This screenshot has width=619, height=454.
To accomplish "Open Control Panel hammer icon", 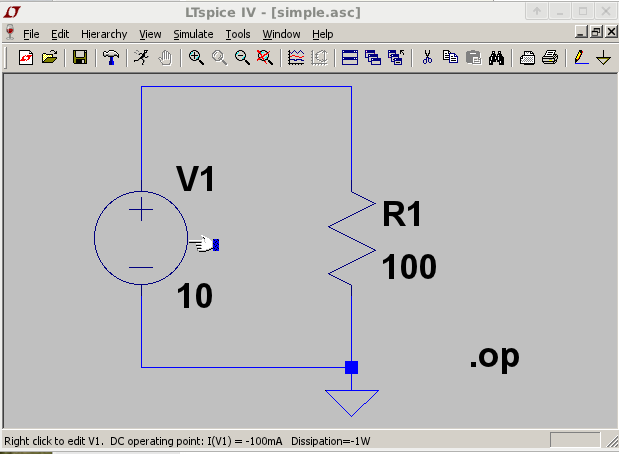I will coord(111,58).
